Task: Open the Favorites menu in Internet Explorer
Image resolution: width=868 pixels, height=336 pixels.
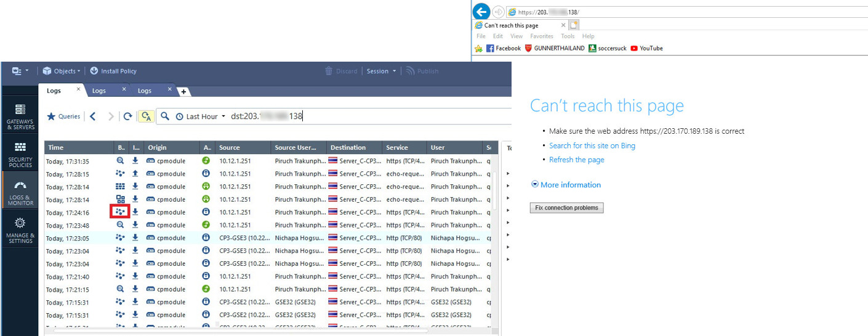Action: [x=542, y=36]
